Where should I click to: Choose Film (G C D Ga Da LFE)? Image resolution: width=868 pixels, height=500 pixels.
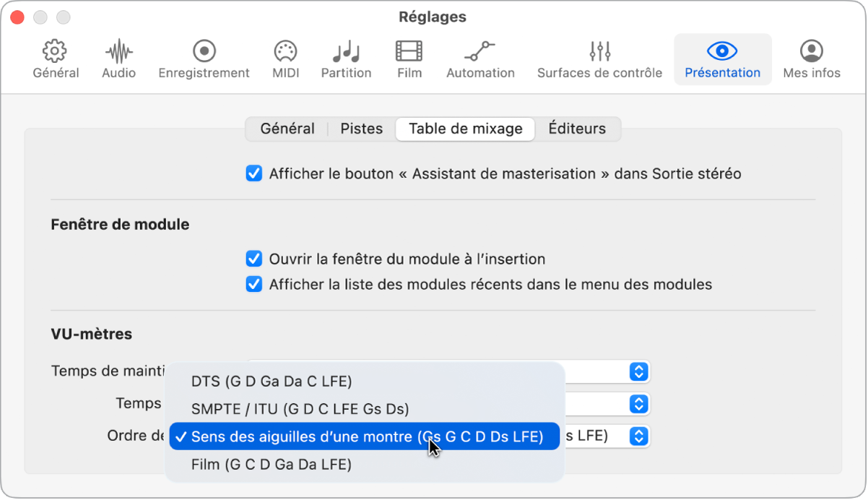(270, 464)
